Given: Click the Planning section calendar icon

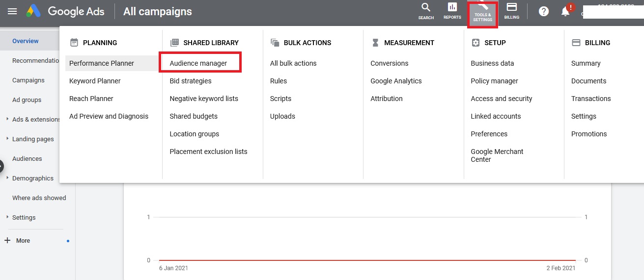Looking at the screenshot, I should 74,43.
